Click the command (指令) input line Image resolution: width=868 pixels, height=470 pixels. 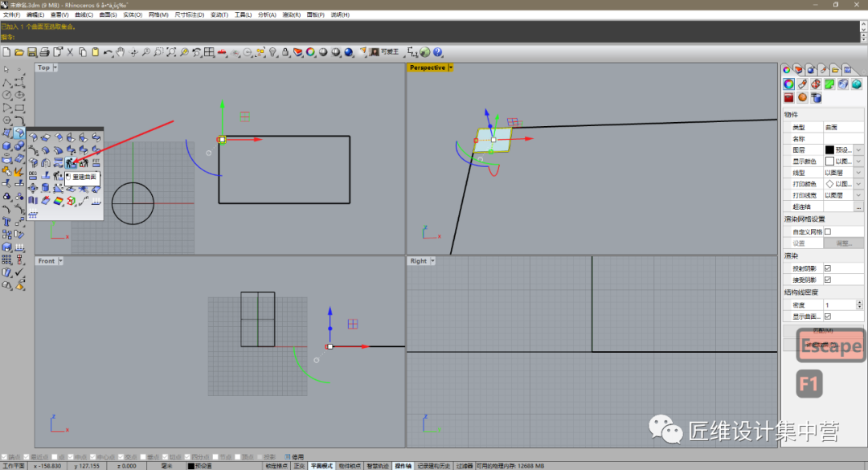click(x=429, y=37)
